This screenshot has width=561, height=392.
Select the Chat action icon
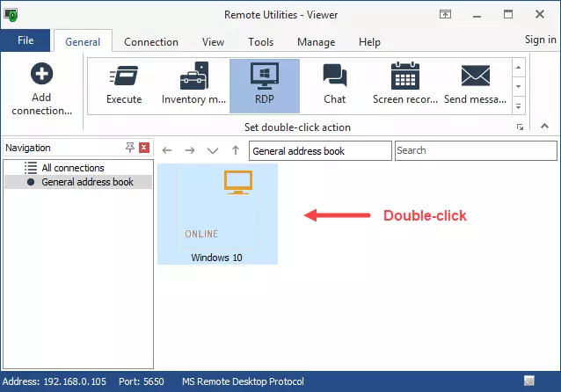334,76
